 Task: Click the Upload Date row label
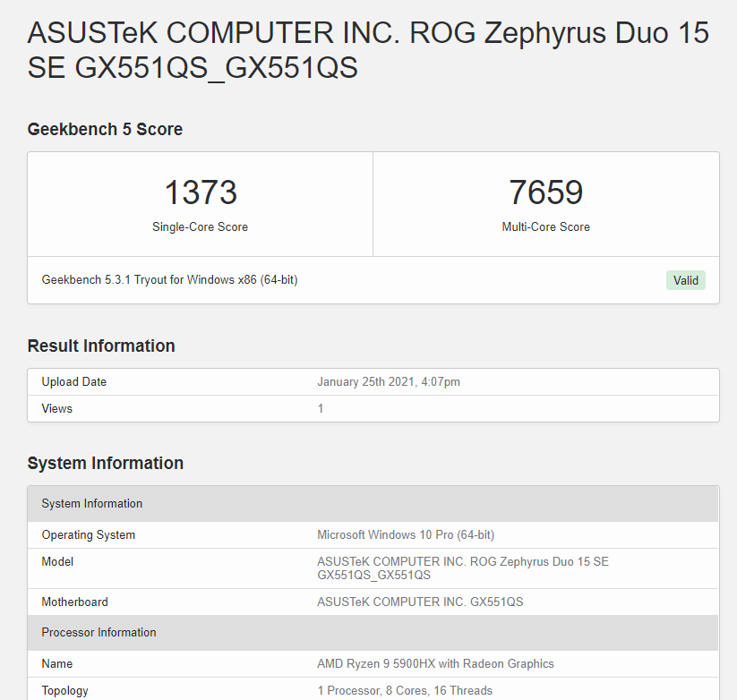(74, 382)
